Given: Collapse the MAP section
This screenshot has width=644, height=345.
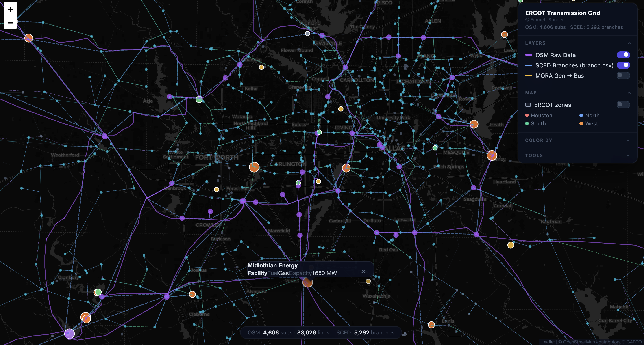Looking at the screenshot, I should [x=629, y=93].
